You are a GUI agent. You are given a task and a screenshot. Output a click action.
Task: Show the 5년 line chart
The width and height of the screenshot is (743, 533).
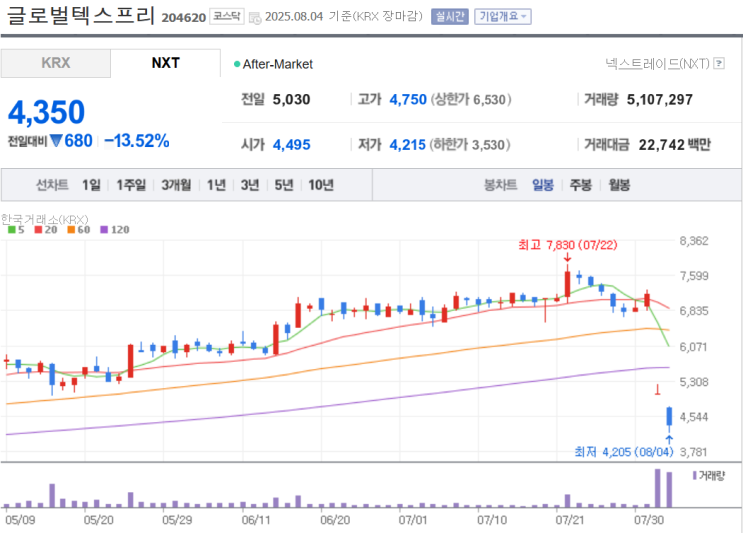[x=284, y=185]
